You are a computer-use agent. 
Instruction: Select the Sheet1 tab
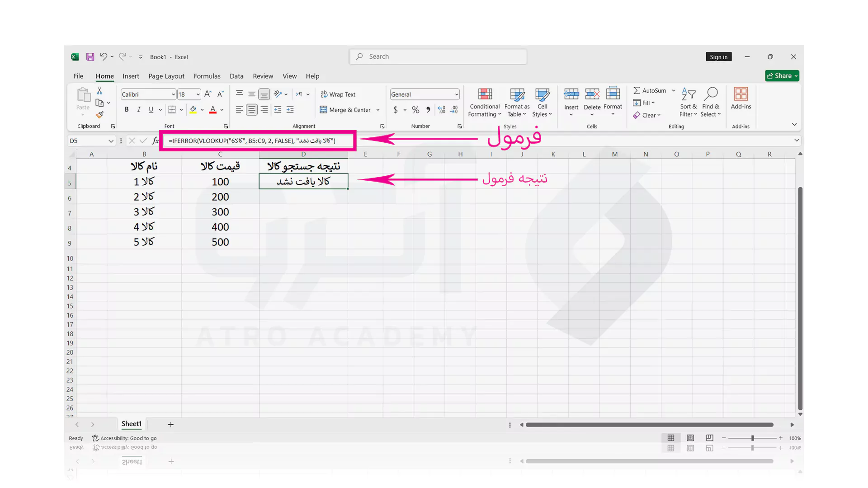(132, 424)
